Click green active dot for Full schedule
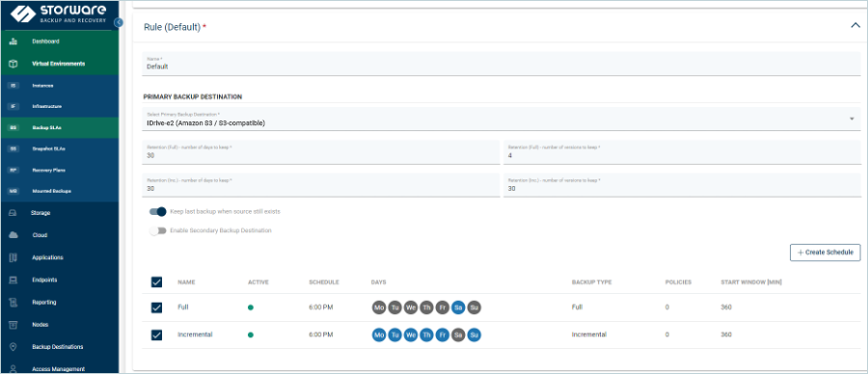 tap(251, 307)
